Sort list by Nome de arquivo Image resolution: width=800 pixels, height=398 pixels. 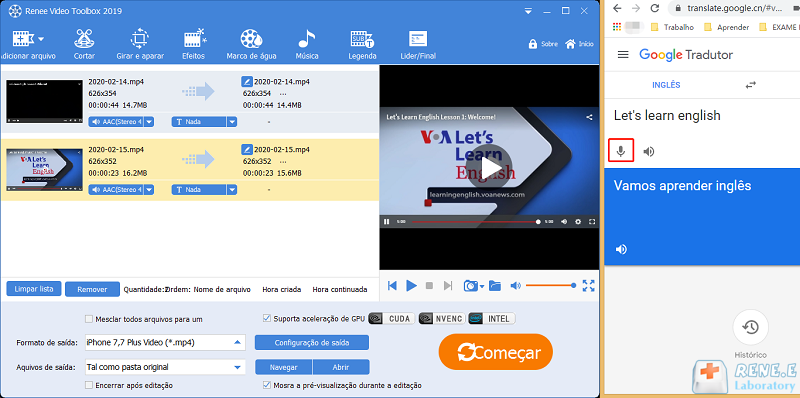pyautogui.click(x=222, y=289)
